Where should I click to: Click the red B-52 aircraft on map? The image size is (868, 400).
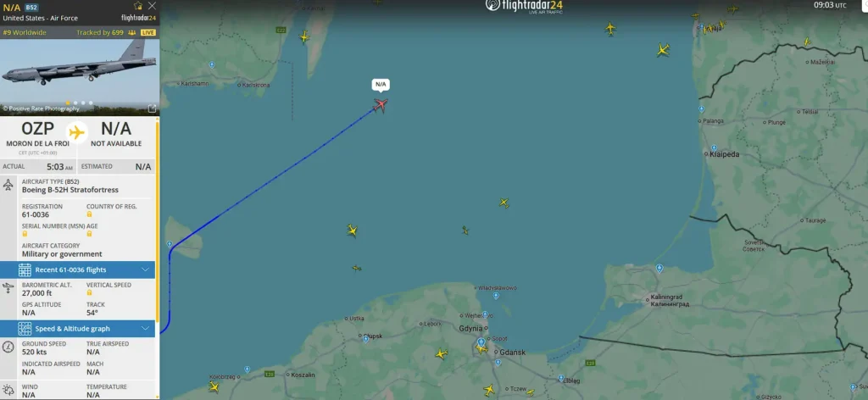click(381, 104)
